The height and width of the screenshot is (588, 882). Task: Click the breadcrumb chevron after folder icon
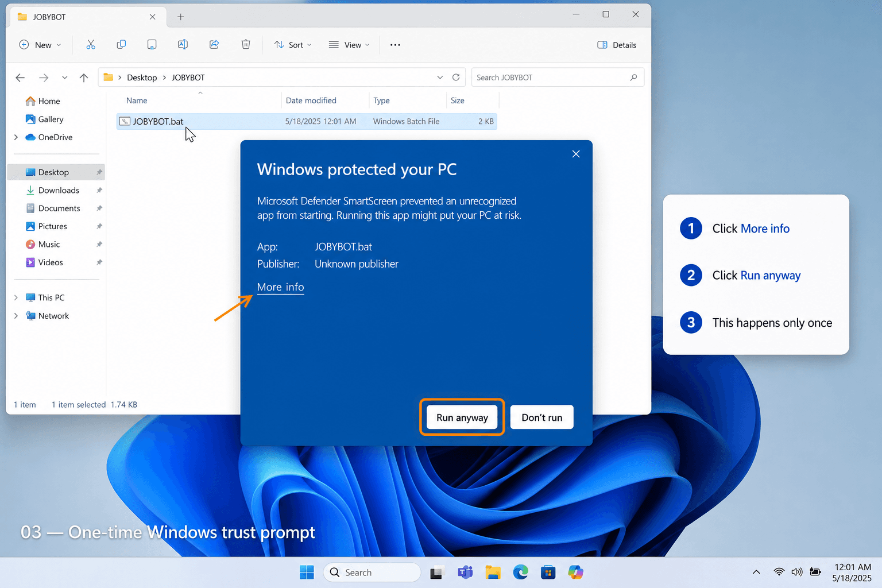click(x=119, y=78)
